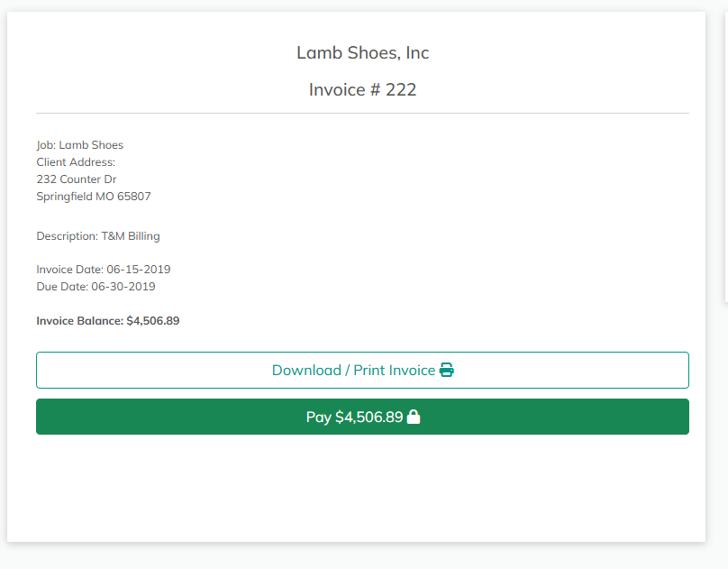Click the printer icon in Download button
728x569 pixels.
tap(447, 371)
